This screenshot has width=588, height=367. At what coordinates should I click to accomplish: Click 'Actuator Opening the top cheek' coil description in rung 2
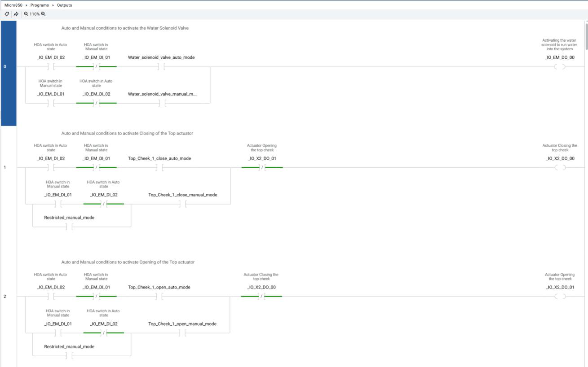point(560,277)
